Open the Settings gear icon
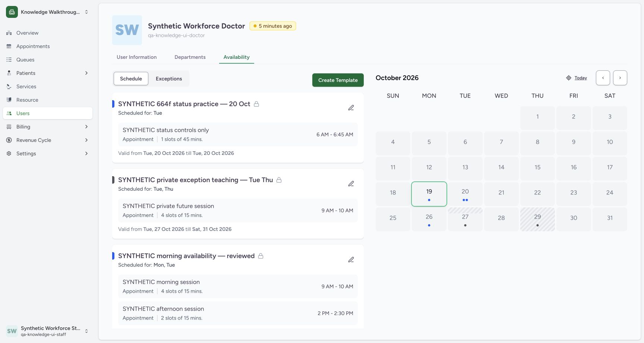The image size is (644, 343). [x=9, y=153]
